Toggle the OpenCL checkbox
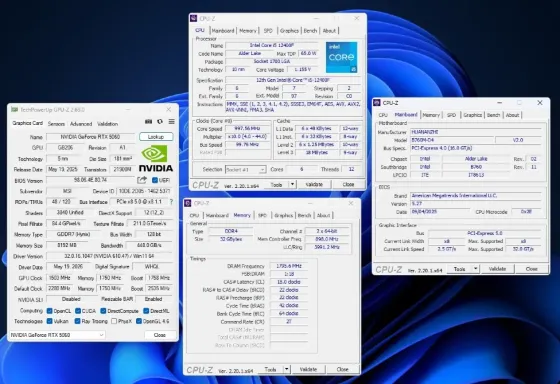560x384 pixels. point(50,311)
